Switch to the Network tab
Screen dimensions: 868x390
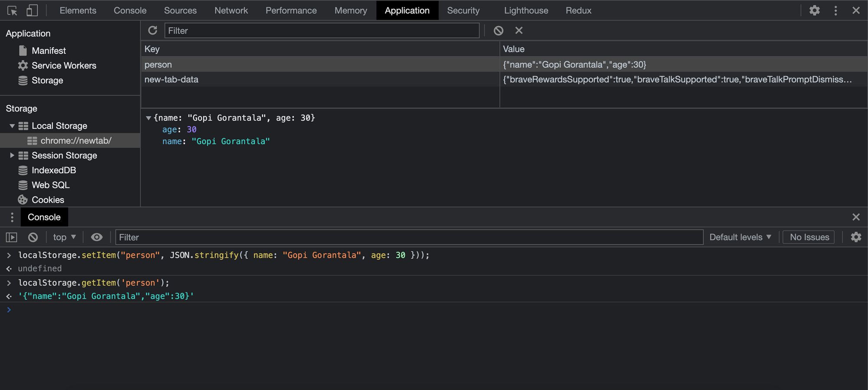(231, 10)
